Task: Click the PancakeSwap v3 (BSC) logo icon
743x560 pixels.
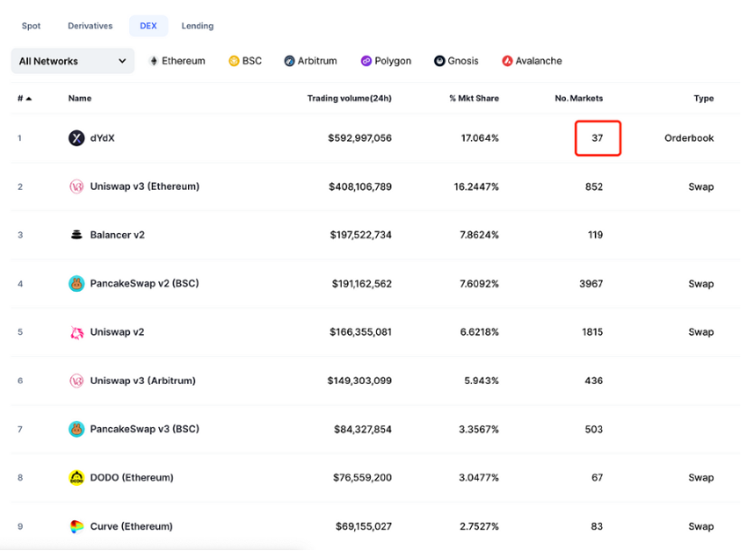Action: pos(76,429)
